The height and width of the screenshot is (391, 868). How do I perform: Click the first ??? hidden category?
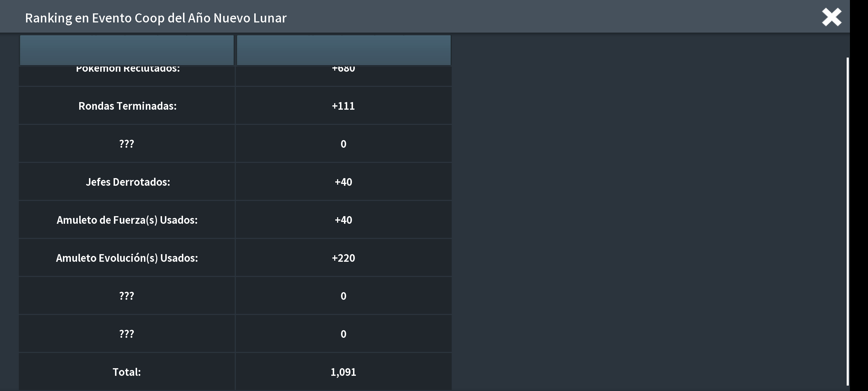[127, 144]
